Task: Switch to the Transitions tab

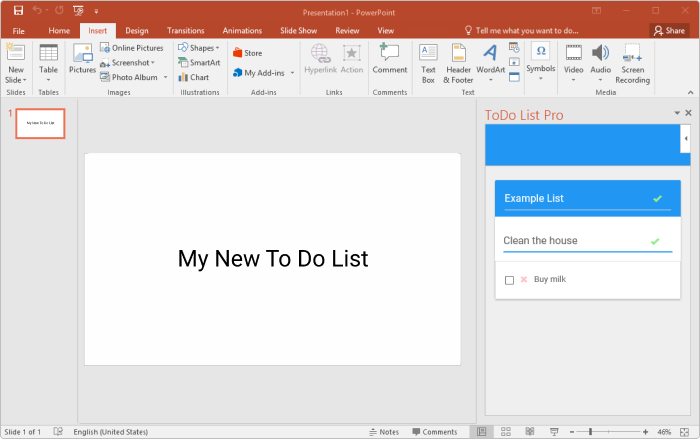Action: [186, 31]
